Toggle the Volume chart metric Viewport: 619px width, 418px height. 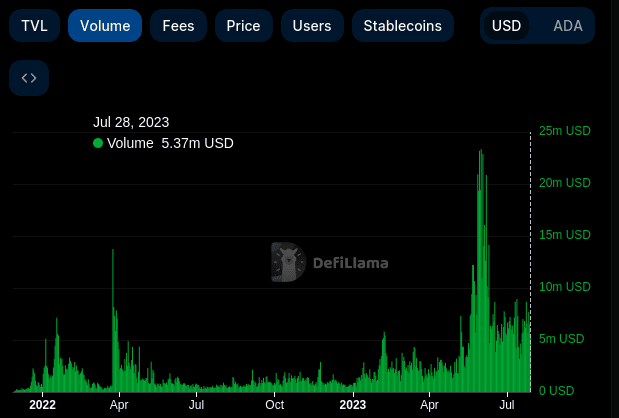(x=105, y=26)
